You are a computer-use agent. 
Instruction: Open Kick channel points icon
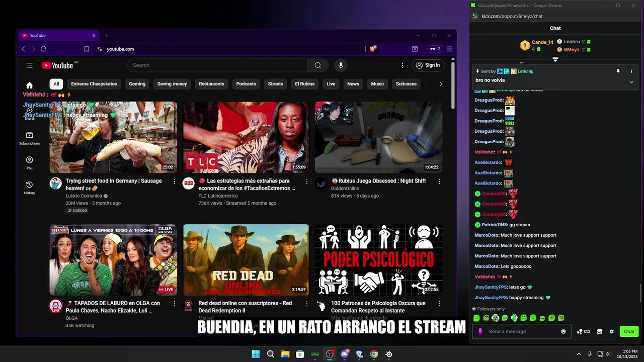point(584,331)
